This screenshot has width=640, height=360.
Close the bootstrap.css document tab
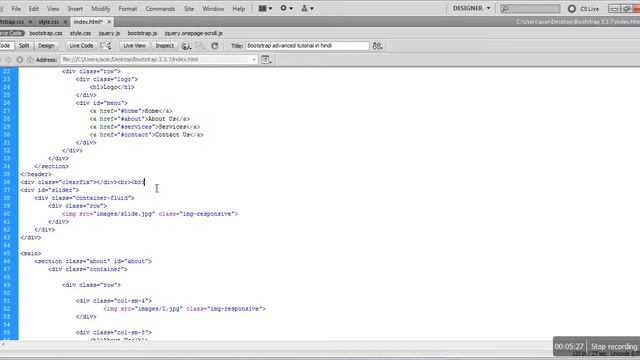(x=30, y=22)
